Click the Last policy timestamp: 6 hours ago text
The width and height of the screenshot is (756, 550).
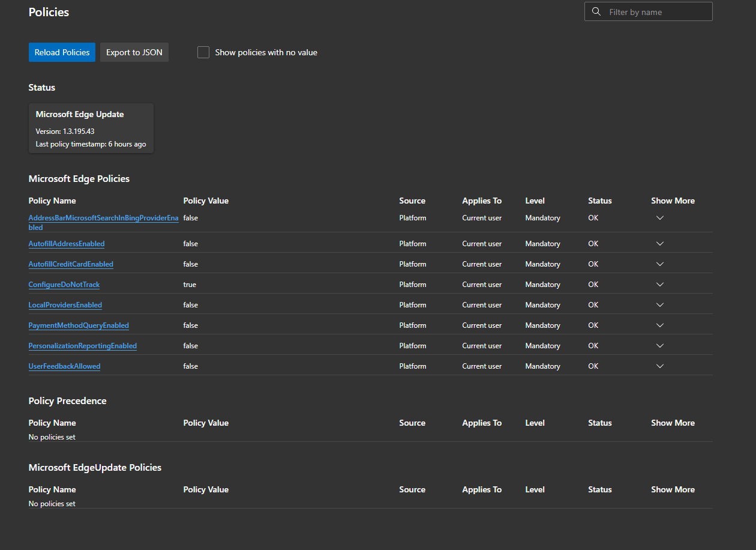coord(91,144)
